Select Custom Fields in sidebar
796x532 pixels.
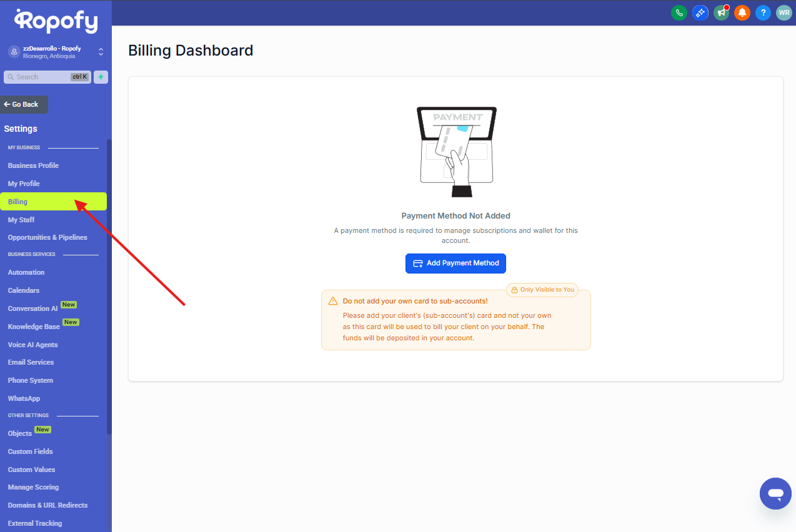coord(30,451)
